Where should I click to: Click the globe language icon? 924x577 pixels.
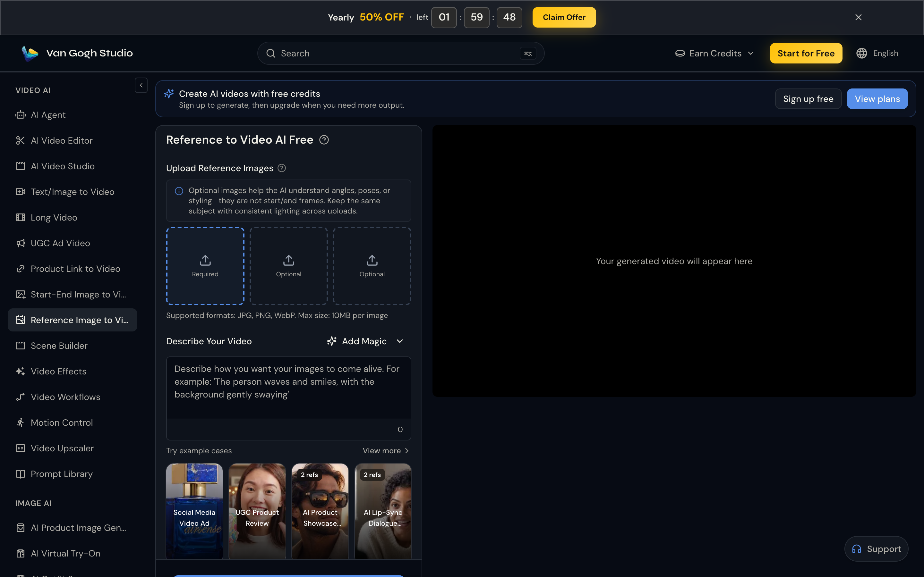pyautogui.click(x=861, y=53)
